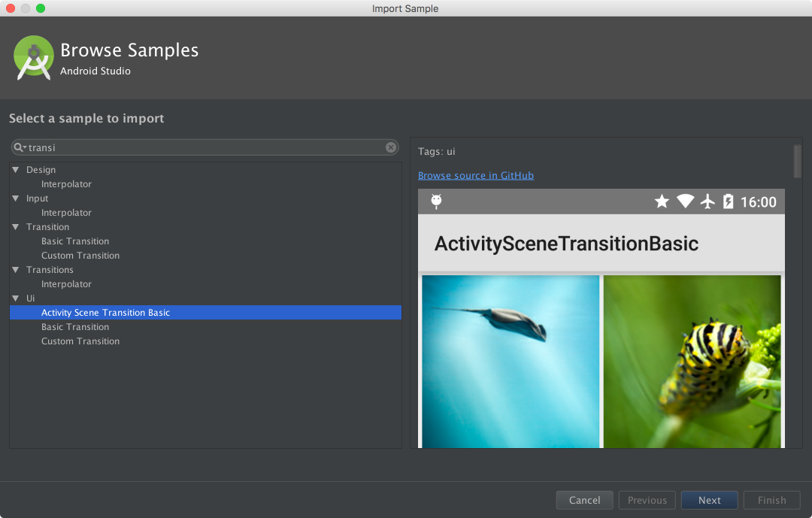The width and height of the screenshot is (812, 518).
Task: Open Browse source in GitHub link
Action: coord(476,176)
